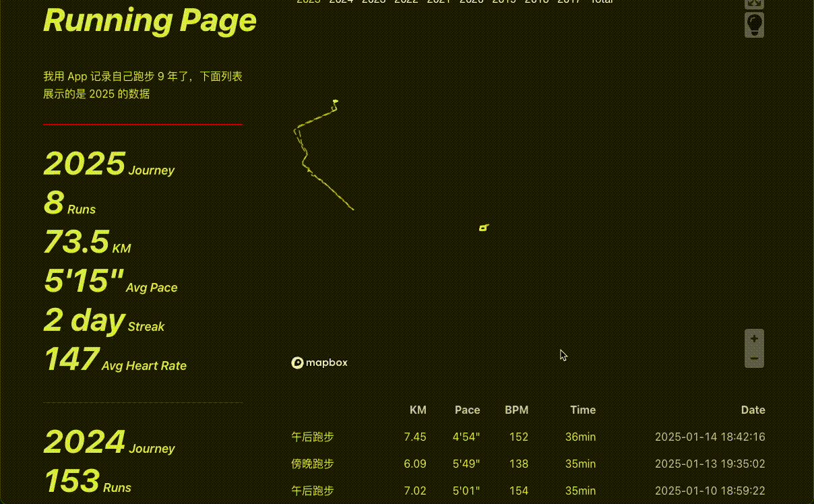The height and width of the screenshot is (504, 814).
Task: Click the map zoom in plus button
Action: [754, 339]
